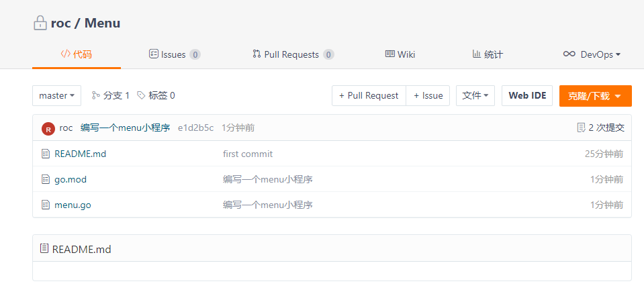The width and height of the screenshot is (644, 302).
Task: Expand the 文件 dropdown
Action: (475, 95)
